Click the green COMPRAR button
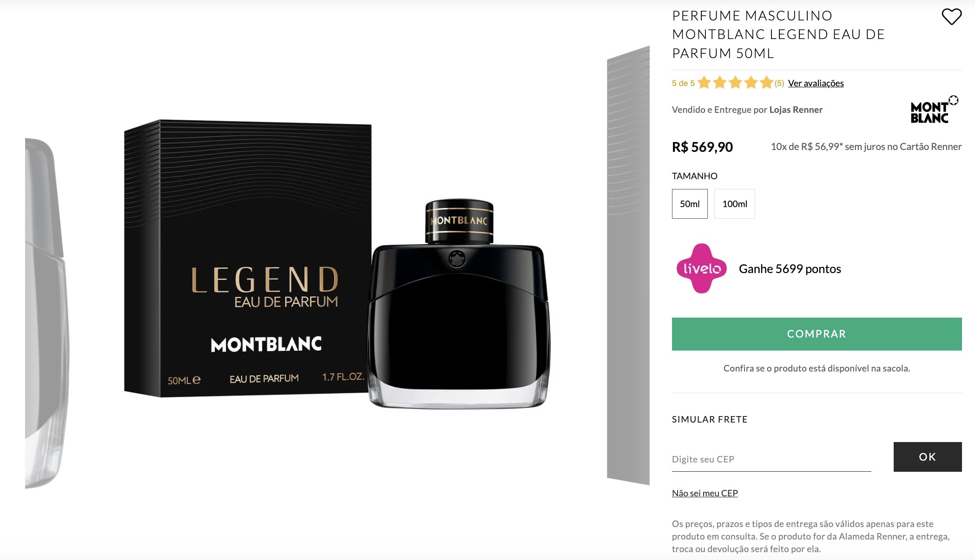 point(817,334)
